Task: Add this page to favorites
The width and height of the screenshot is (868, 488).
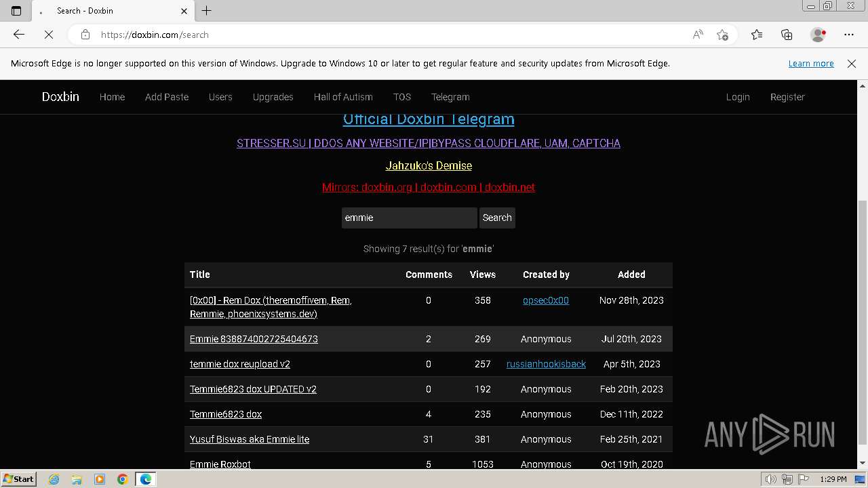Action: pyautogui.click(x=722, y=35)
